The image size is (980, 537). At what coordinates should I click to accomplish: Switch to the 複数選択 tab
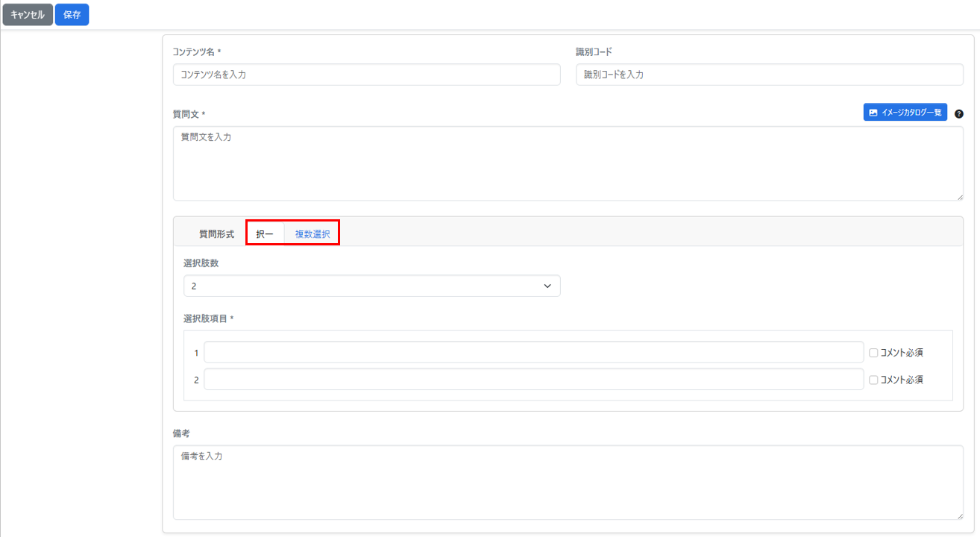coord(312,234)
